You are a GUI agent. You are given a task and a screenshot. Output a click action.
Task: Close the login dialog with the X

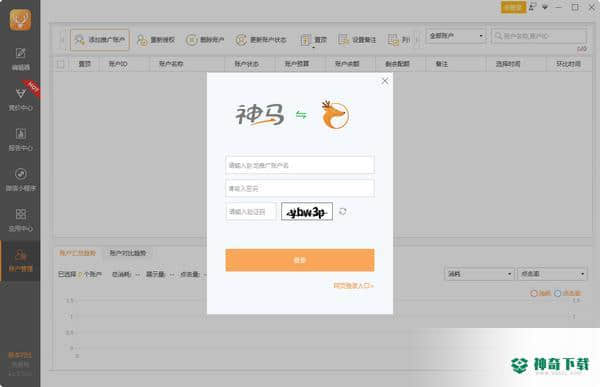(x=385, y=81)
